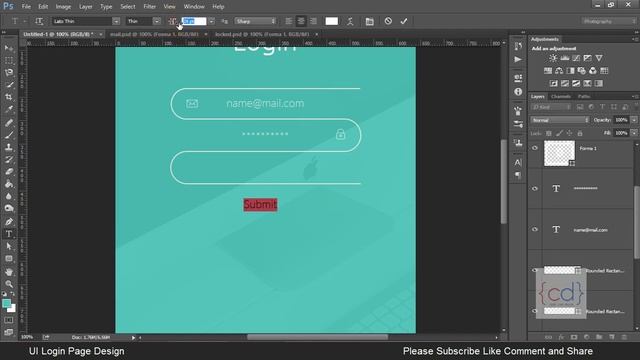Center align text
Screen dimensions: 640x360
coord(301,21)
